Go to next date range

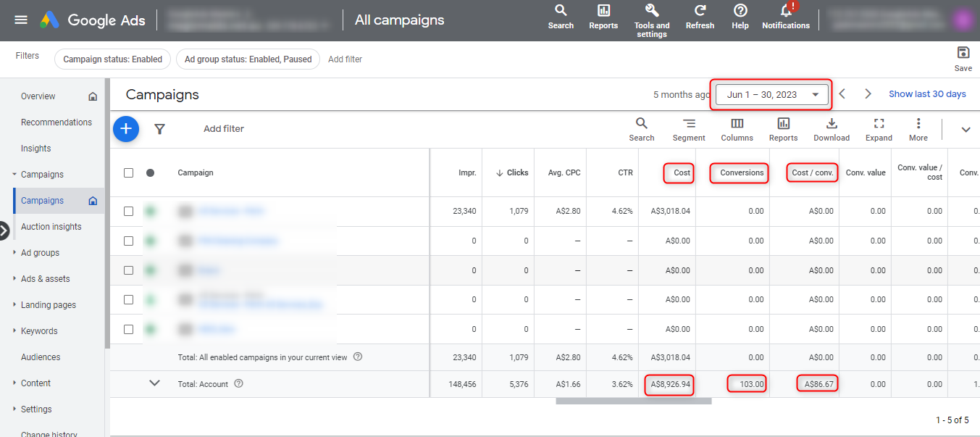pos(868,93)
